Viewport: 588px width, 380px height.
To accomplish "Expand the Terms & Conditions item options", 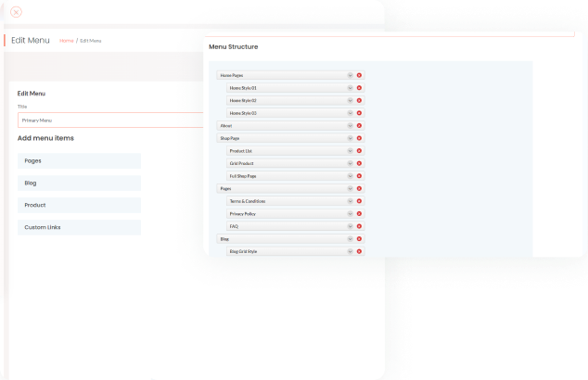I will [x=350, y=201].
